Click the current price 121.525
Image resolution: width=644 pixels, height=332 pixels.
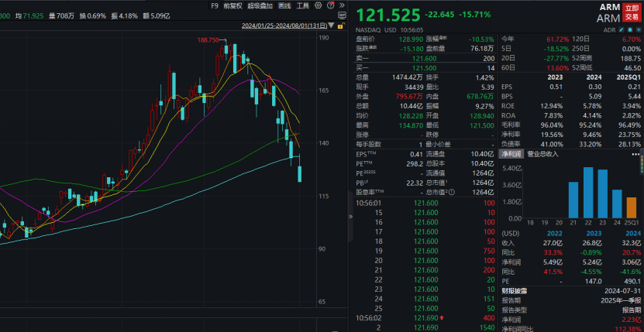coord(388,15)
